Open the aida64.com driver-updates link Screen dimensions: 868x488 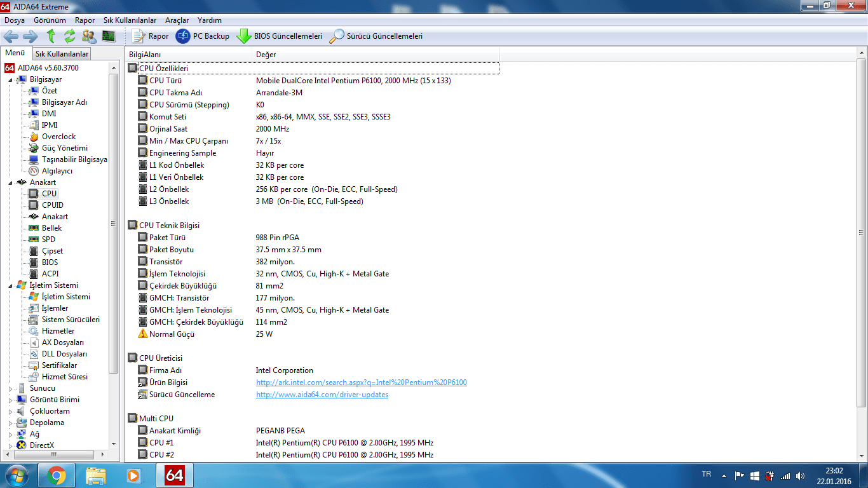(x=322, y=395)
